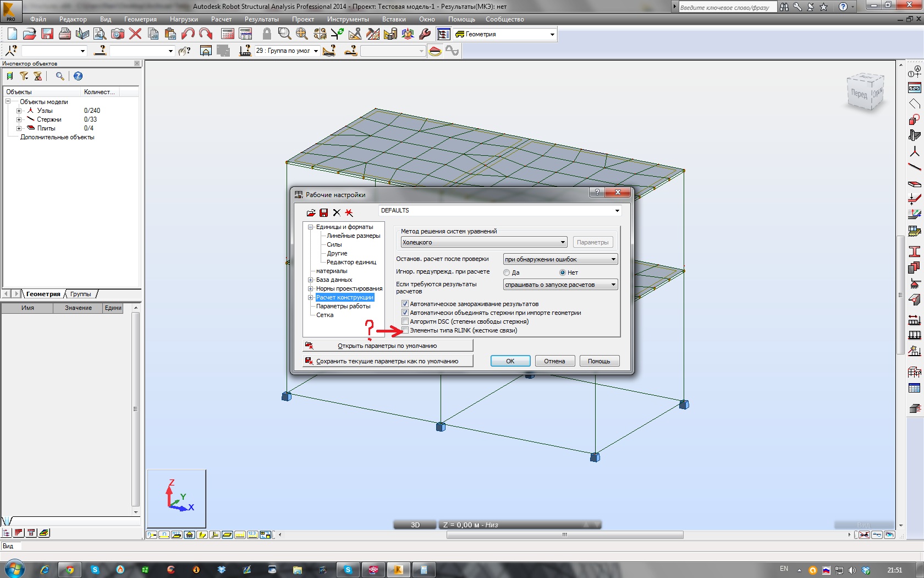
Task: Open the Нагрузки menu
Action: (184, 19)
